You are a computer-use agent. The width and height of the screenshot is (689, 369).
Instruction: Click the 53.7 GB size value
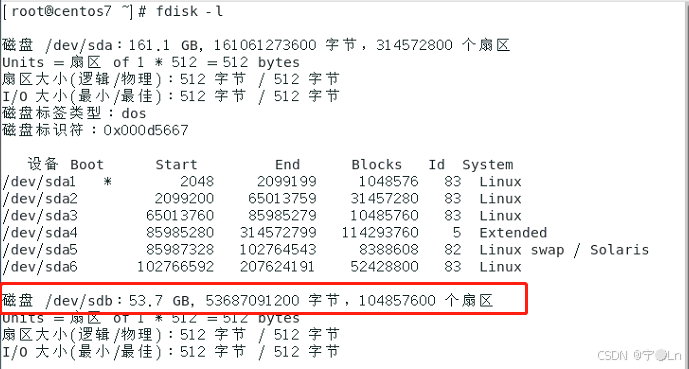159,301
